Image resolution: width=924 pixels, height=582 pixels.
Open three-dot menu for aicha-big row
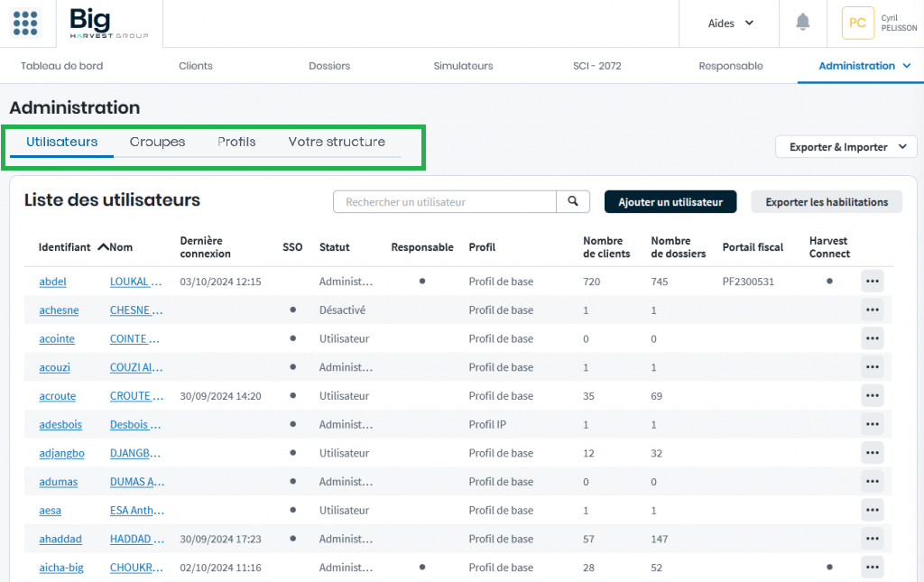click(x=872, y=568)
